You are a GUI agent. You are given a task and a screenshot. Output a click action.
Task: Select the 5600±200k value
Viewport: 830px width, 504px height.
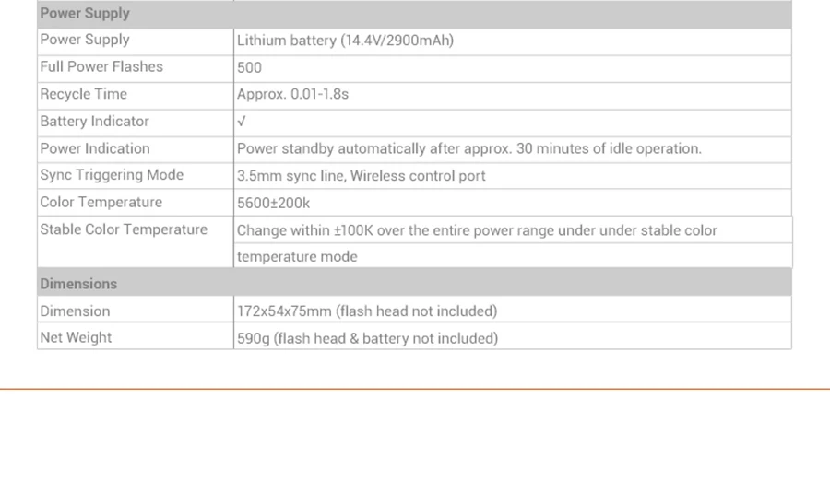273,203
